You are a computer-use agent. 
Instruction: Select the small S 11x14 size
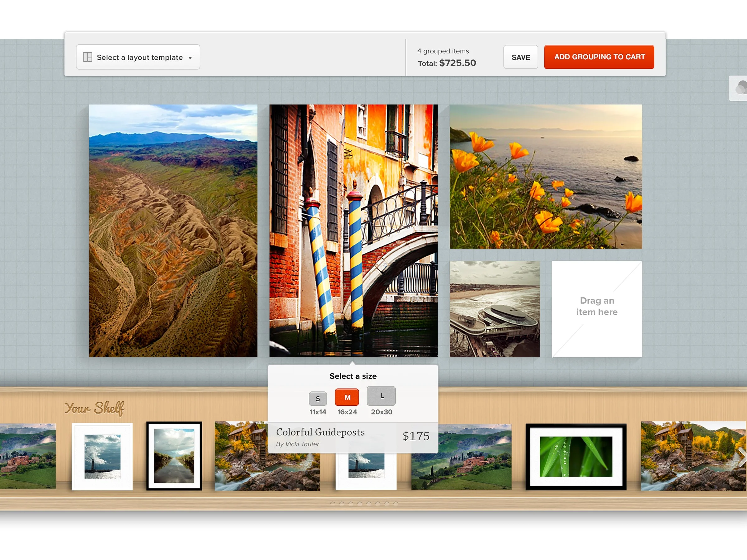click(317, 399)
